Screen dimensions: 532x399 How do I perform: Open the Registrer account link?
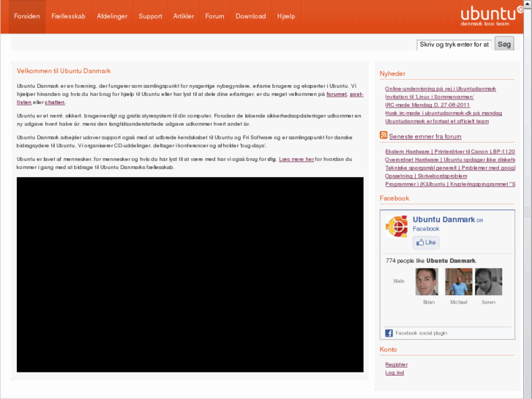(397, 365)
